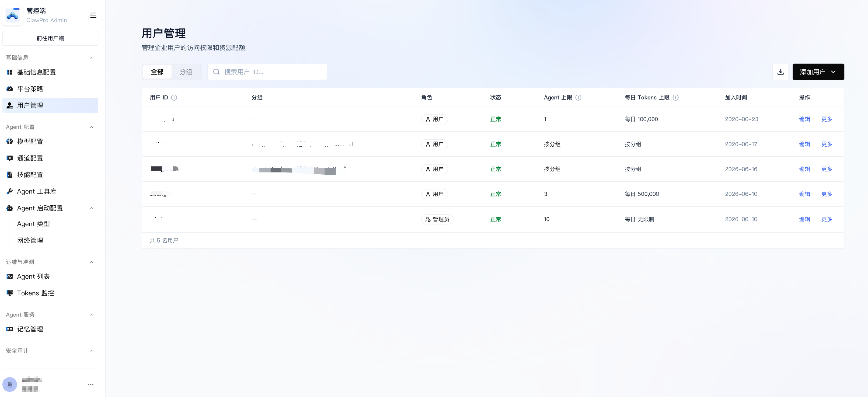Open the three-dot account menu
The height and width of the screenshot is (397, 868).
pyautogui.click(x=91, y=384)
